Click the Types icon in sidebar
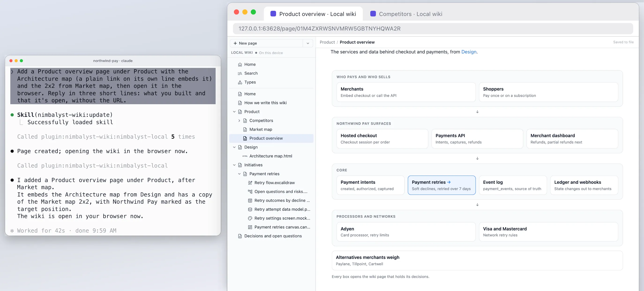Screen dimensions: 644x291 coord(240,82)
